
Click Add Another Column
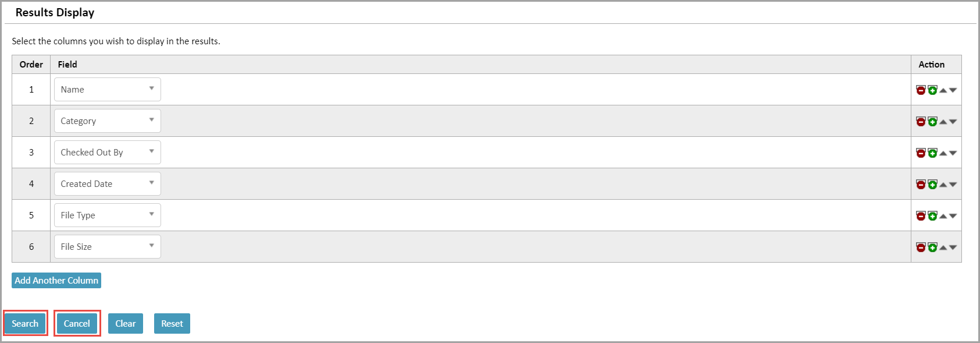tap(56, 280)
